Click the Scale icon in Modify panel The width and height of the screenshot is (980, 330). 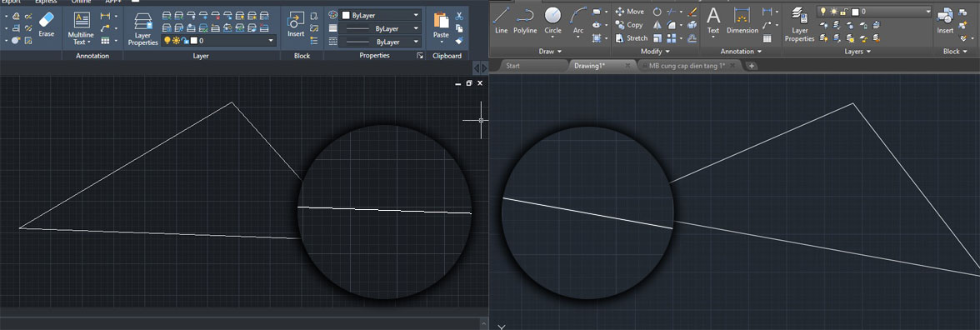657,38
